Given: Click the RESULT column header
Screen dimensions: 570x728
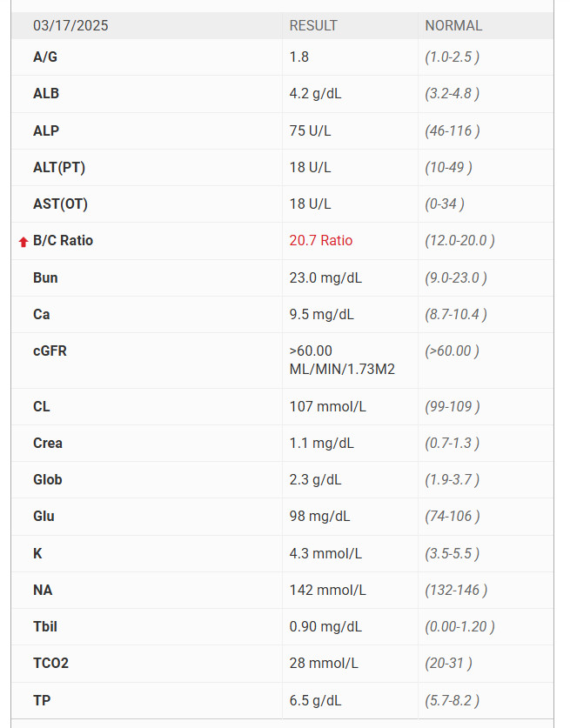Looking at the screenshot, I should (313, 25).
